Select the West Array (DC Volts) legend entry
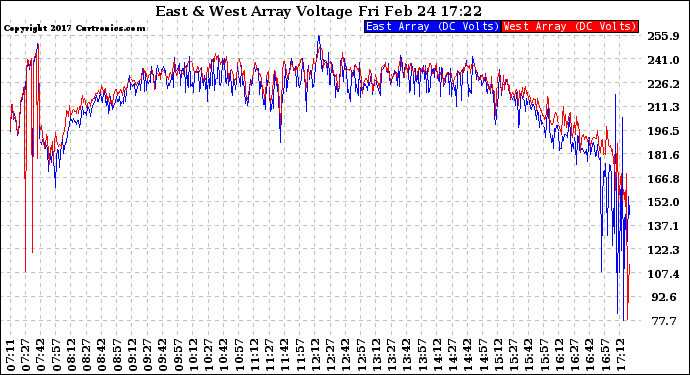Screen dimensions: 690x375 click(x=570, y=26)
